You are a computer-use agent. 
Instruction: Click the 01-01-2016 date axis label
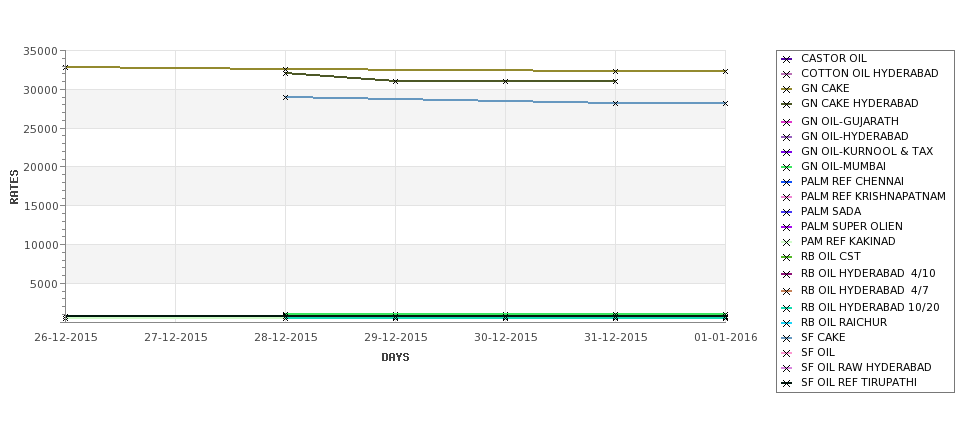726,338
